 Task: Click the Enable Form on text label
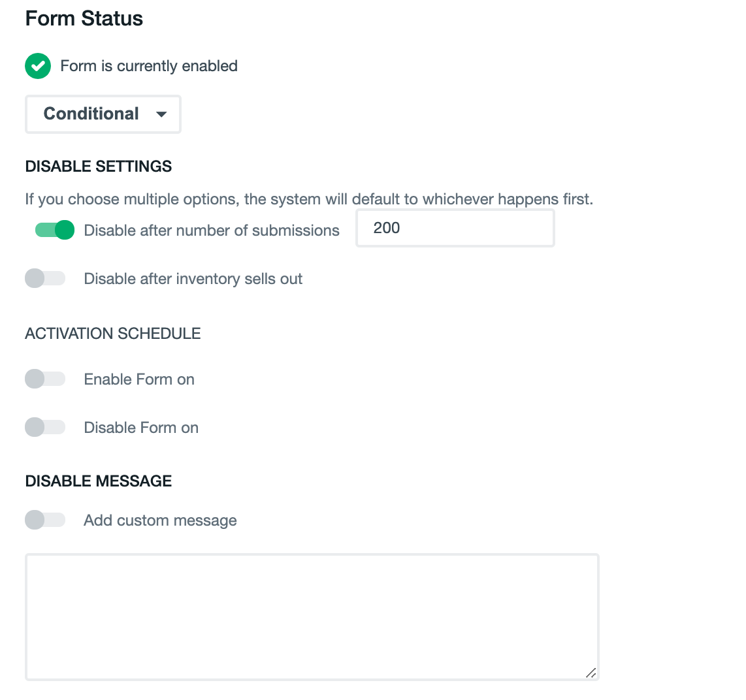pos(138,379)
